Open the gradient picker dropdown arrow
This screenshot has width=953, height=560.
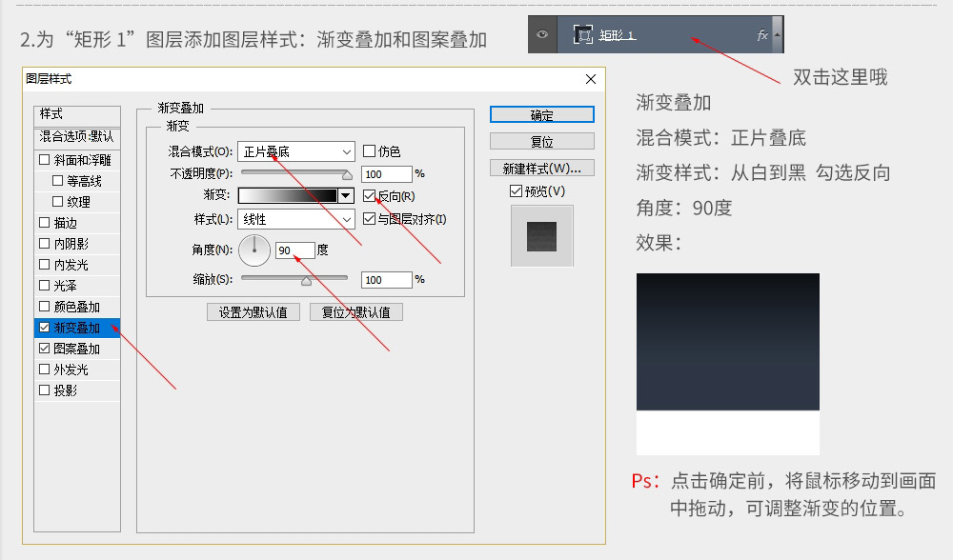346,195
